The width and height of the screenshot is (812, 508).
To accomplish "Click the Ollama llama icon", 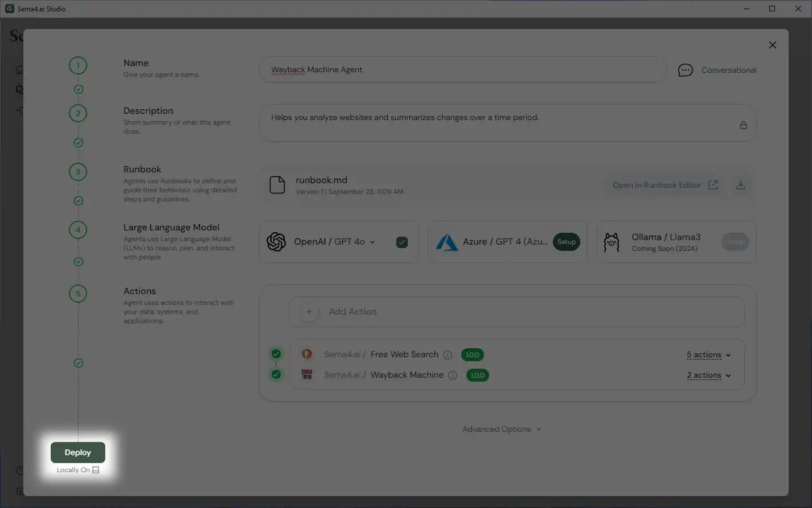I will (x=612, y=241).
